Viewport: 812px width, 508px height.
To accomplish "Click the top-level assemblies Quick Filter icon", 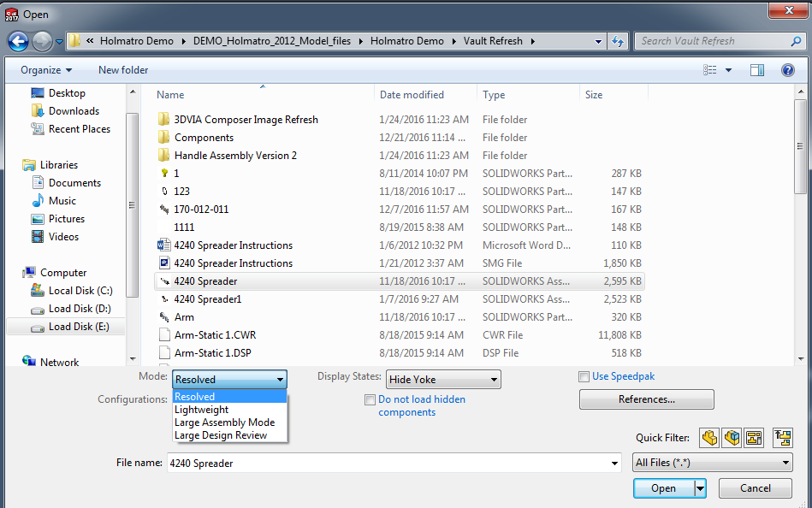I will [x=782, y=438].
